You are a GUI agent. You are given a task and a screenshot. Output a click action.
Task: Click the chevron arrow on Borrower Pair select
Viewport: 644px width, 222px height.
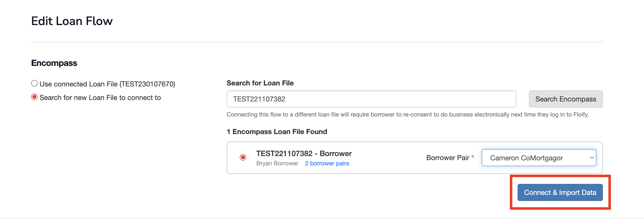coord(592,158)
